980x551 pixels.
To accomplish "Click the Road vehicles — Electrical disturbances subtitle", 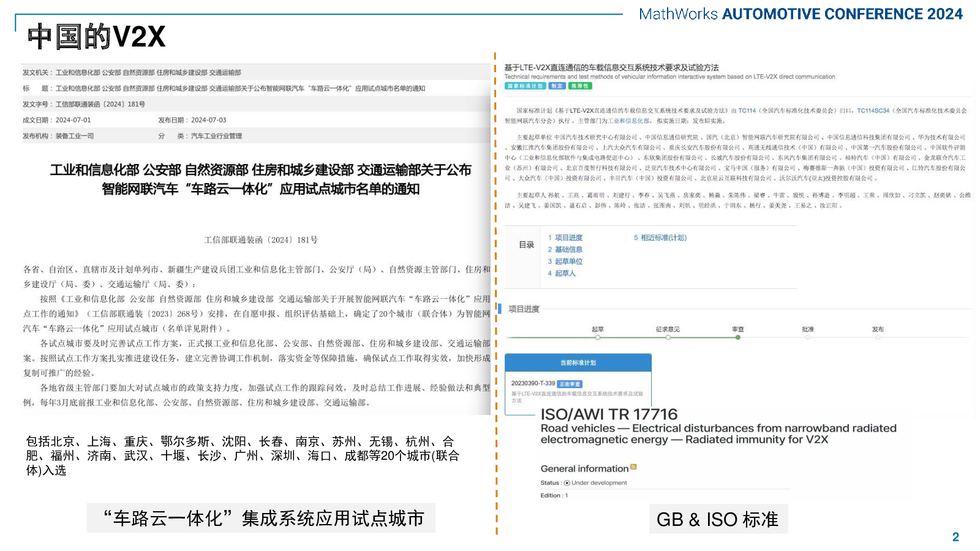I will pos(718,434).
